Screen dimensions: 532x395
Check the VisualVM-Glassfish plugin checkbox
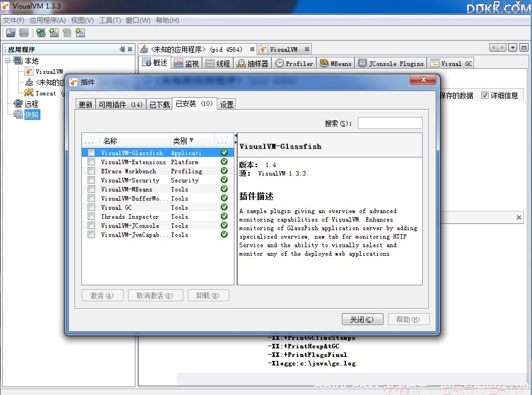(x=91, y=153)
